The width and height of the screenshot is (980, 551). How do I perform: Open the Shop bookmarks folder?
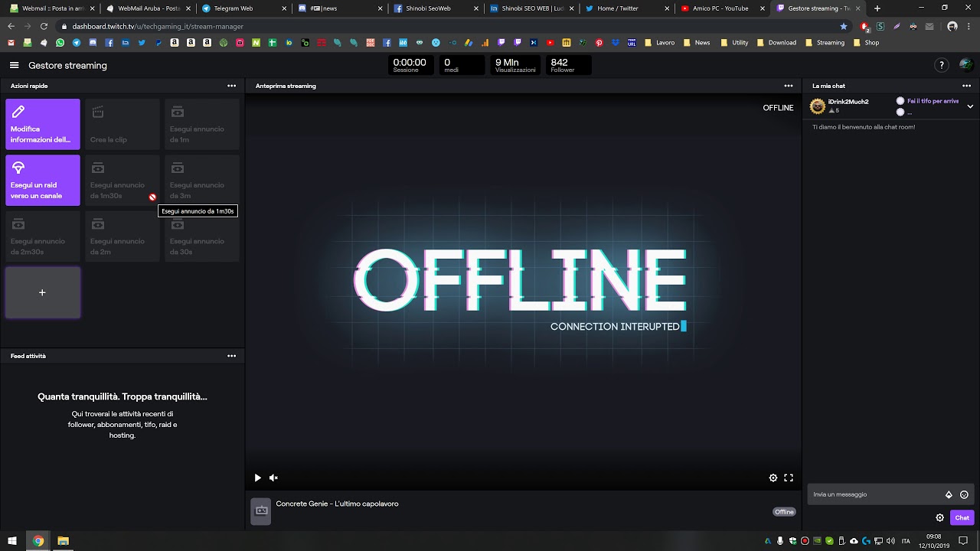coord(866,43)
